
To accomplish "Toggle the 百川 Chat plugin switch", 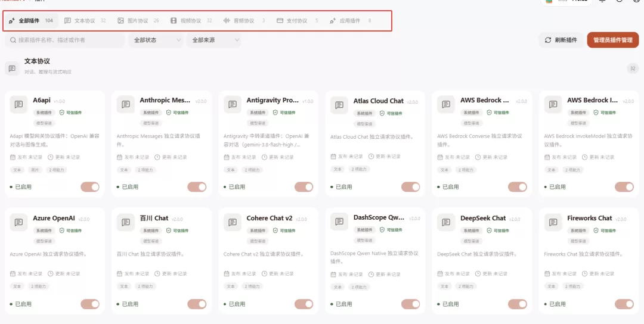I will [197, 304].
